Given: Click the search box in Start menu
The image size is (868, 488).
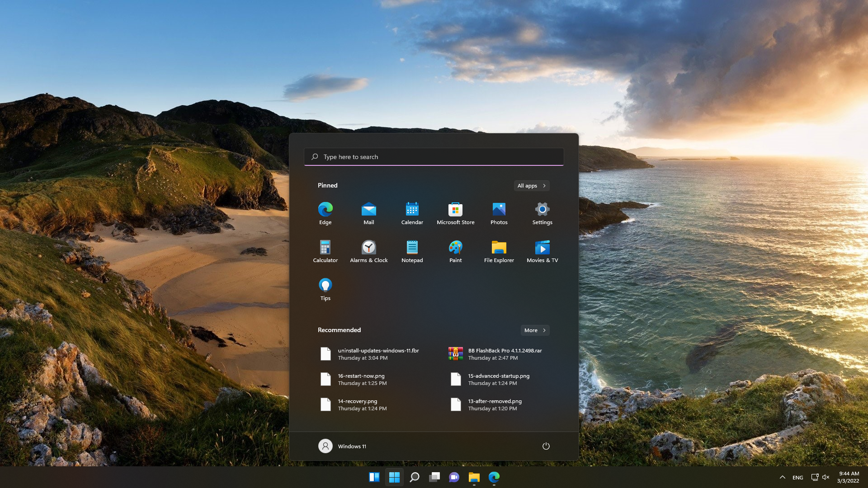Looking at the screenshot, I should (x=434, y=157).
